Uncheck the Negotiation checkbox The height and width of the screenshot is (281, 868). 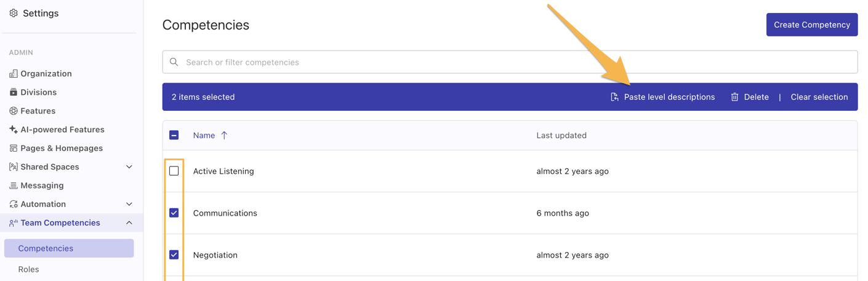[174, 255]
